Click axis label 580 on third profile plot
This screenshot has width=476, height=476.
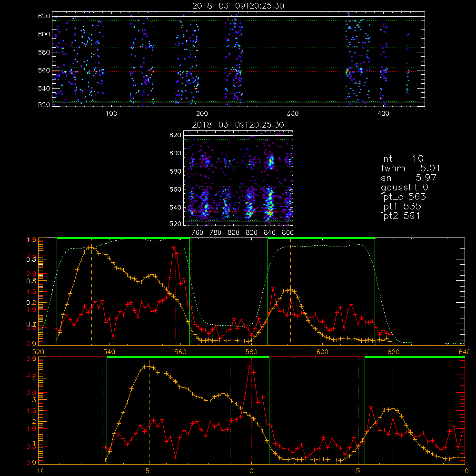pos(251,352)
